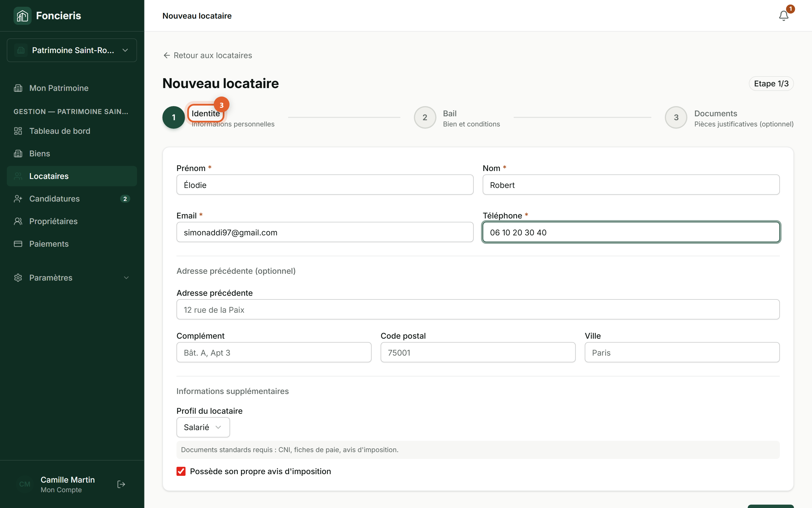Click the Paramètres gear icon

point(18,277)
